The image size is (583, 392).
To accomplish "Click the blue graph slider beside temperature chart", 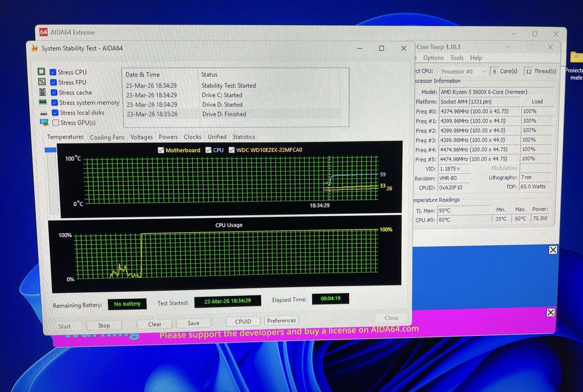I will pos(51,150).
